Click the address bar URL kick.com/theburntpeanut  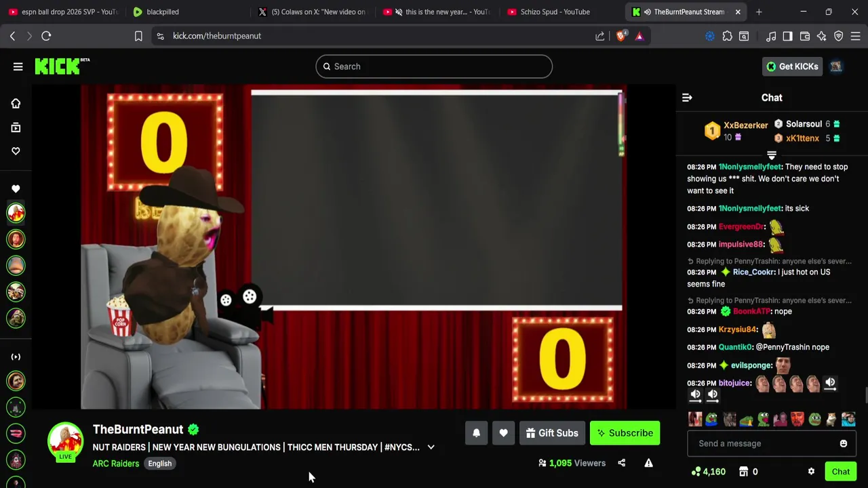[x=217, y=36]
